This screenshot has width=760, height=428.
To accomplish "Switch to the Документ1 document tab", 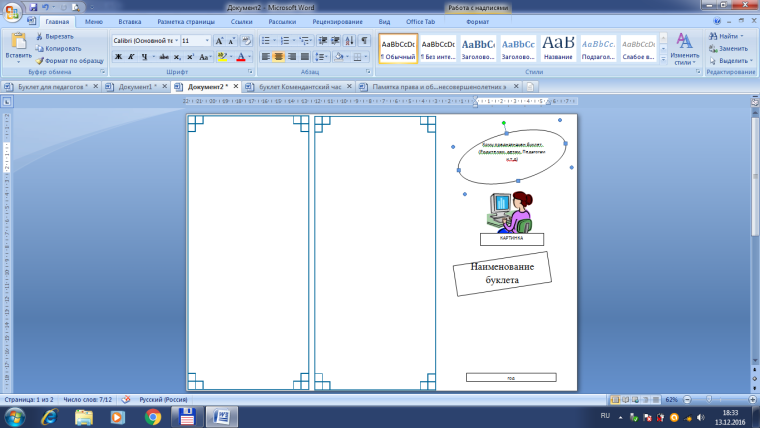I will click(x=136, y=87).
